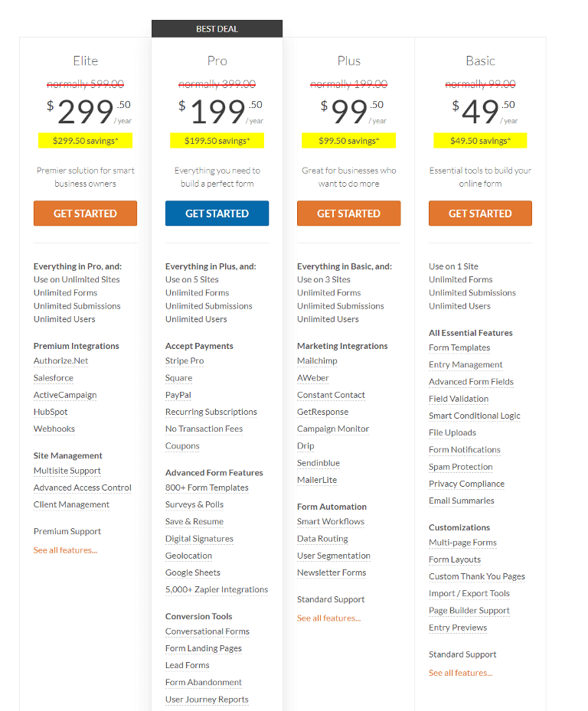Click the Conversational Forms feature

(207, 631)
